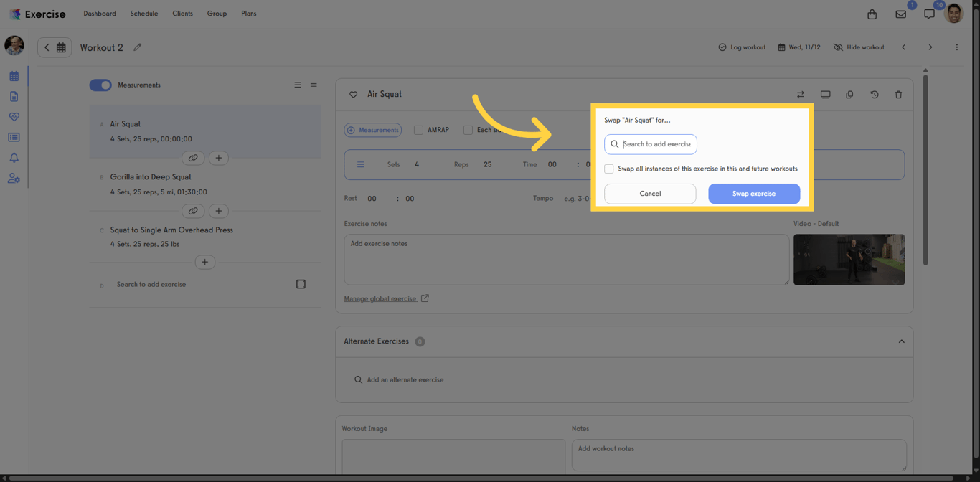Viewport: 980px width, 482px height.
Task: Open the mail envelope notifications
Action: 900,14
